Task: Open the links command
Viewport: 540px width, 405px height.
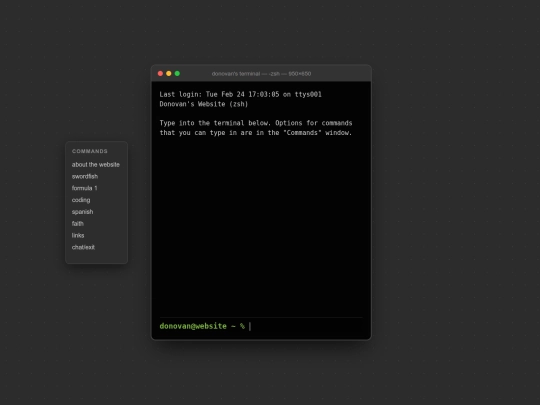Action: pyautogui.click(x=78, y=235)
